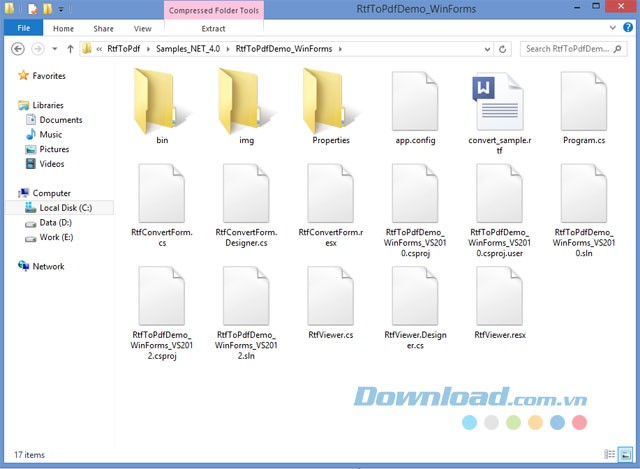
Task: Expand subfolders arrow after Samples_NET_4.0 breadcrumb
Action: click(228, 49)
